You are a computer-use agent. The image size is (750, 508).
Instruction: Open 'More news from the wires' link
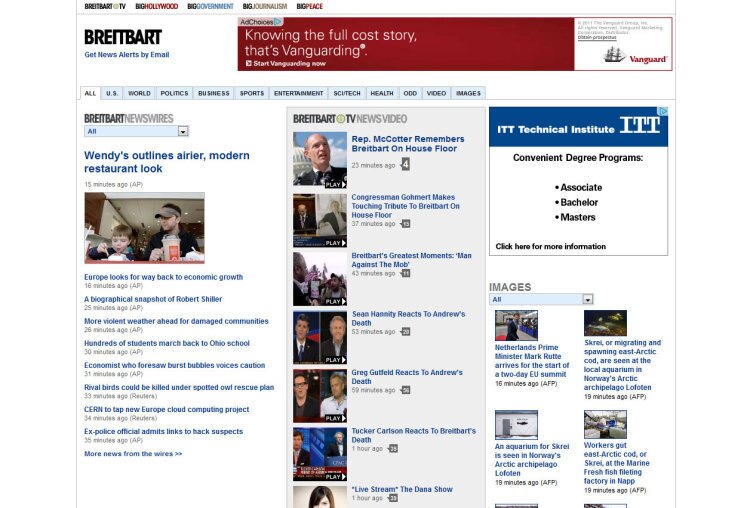click(133, 453)
